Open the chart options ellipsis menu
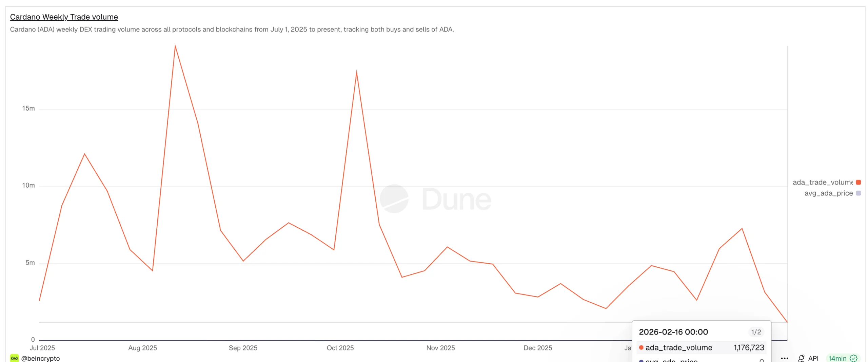 coord(785,358)
